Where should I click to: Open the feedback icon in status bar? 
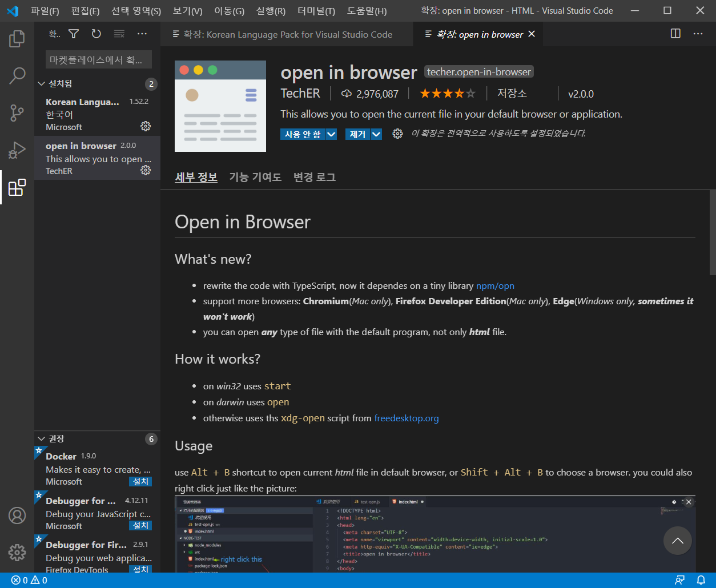click(x=679, y=581)
